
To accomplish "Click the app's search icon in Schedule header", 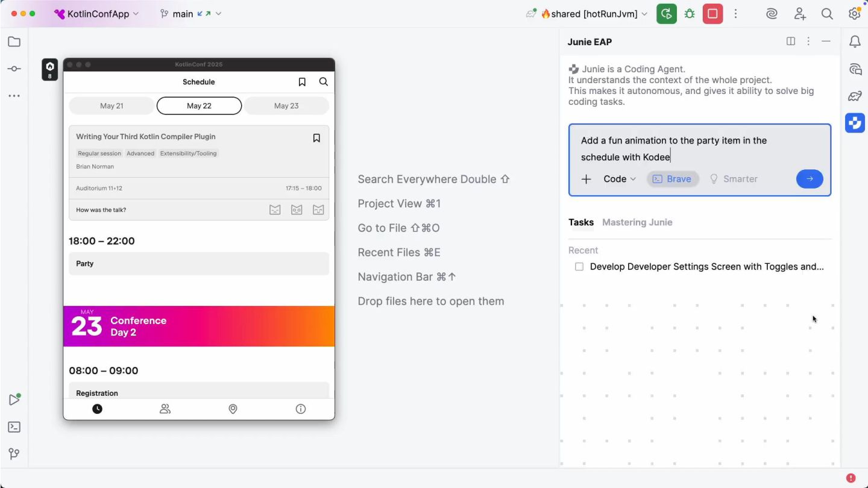I will click(x=324, y=82).
